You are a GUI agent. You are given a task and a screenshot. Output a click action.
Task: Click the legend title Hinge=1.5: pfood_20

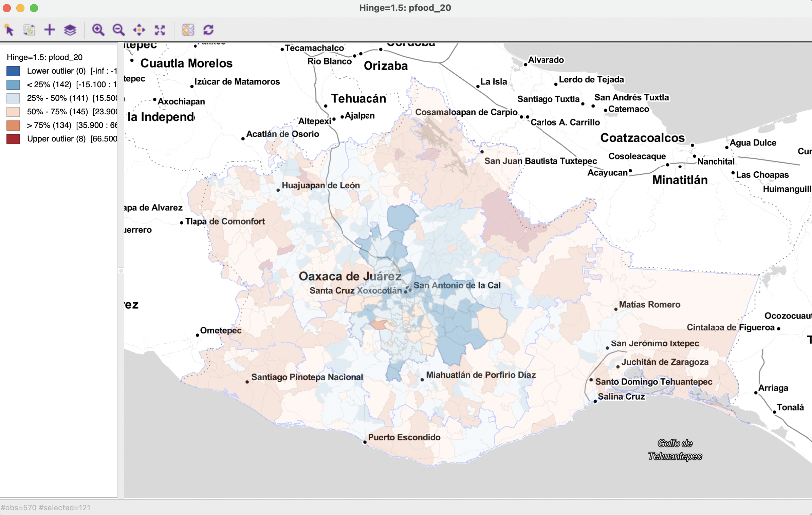45,57
